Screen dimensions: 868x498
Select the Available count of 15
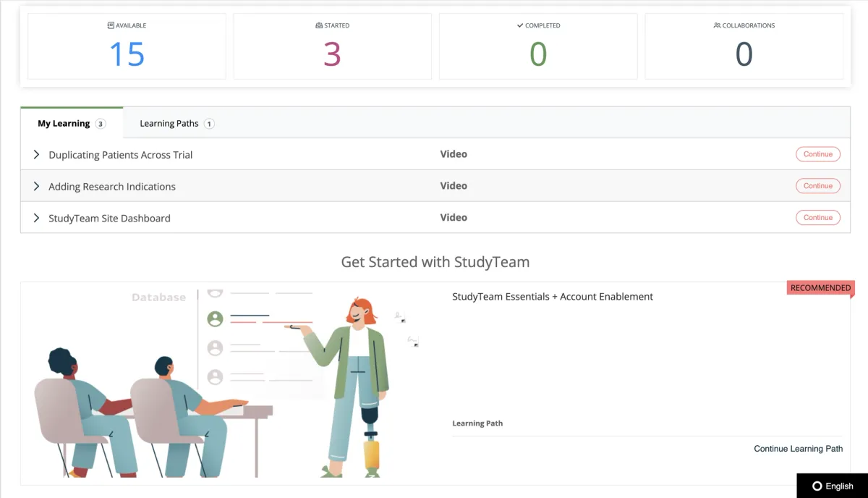click(127, 55)
